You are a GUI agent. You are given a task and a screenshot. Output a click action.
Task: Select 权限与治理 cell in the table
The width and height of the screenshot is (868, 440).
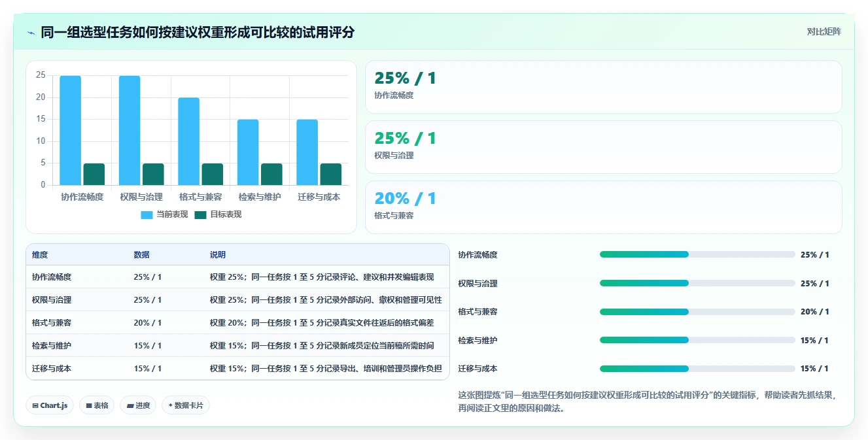point(52,300)
